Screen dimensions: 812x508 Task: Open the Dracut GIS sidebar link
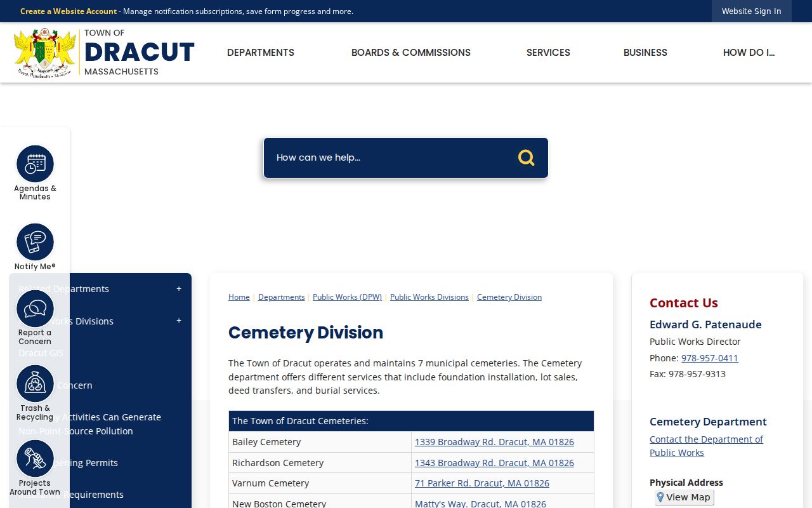coord(41,353)
